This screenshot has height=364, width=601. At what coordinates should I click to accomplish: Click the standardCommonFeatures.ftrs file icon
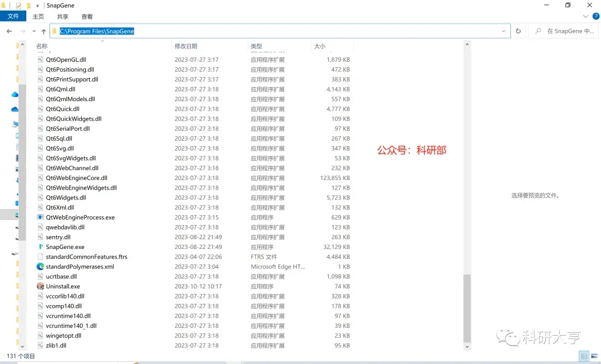[x=40, y=256]
